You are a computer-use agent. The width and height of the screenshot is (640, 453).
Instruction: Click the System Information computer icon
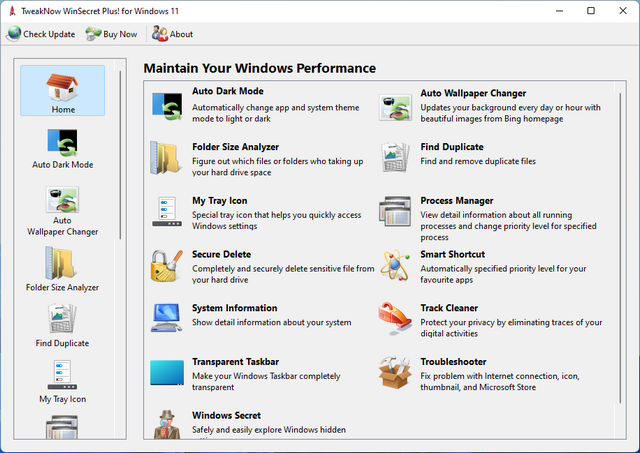tap(166, 320)
